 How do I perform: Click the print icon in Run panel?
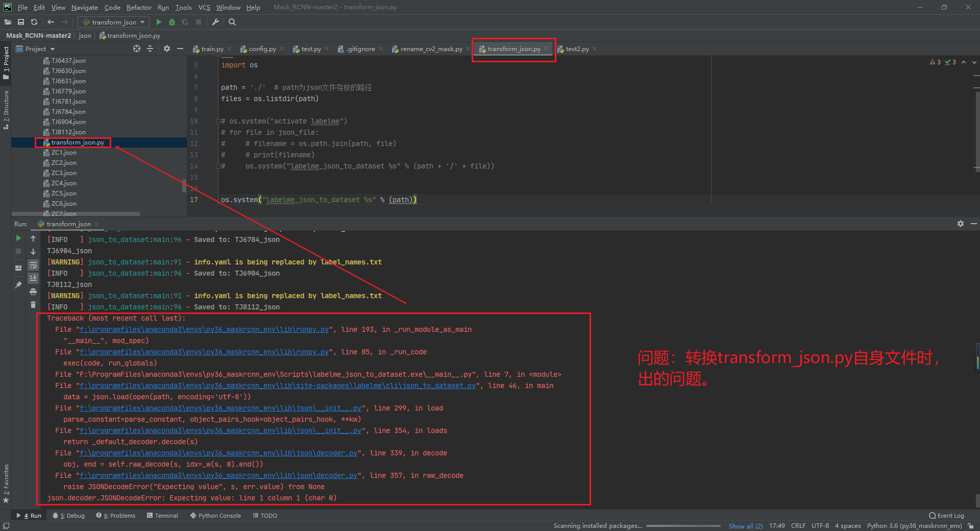coord(33,292)
